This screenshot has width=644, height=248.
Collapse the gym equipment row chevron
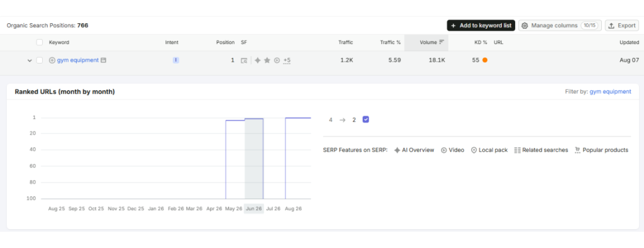30,60
